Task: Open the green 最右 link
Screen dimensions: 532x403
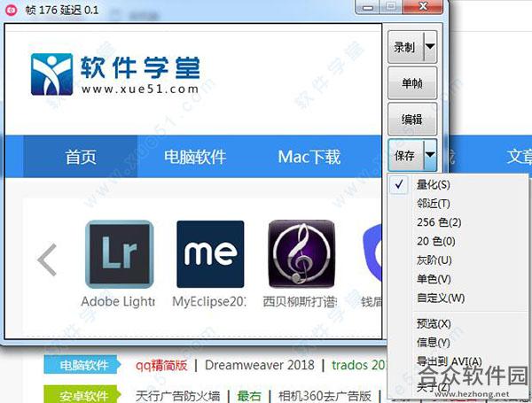Action: click(249, 396)
